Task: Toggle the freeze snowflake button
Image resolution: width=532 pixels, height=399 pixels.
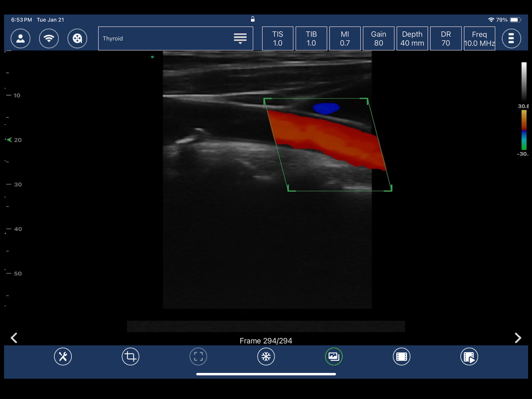Action: [266, 356]
